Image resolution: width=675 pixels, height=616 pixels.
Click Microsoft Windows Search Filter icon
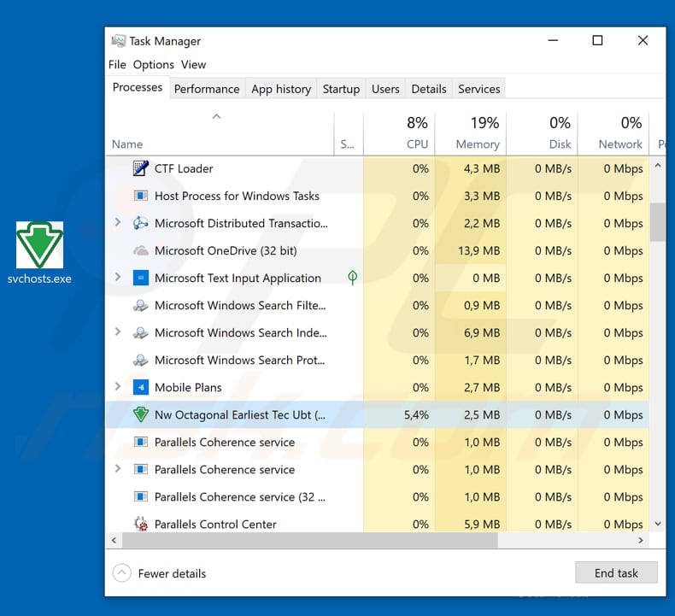coord(141,306)
